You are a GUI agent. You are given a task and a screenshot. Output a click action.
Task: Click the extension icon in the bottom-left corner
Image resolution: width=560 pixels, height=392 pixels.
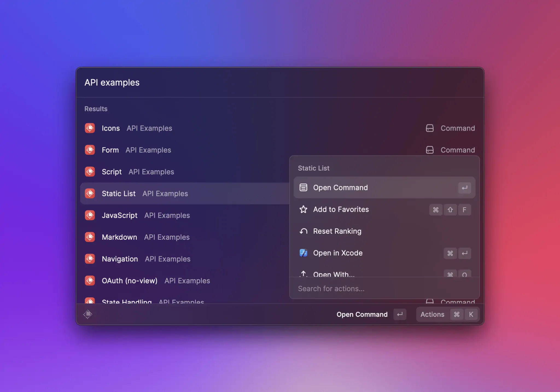[x=88, y=314]
